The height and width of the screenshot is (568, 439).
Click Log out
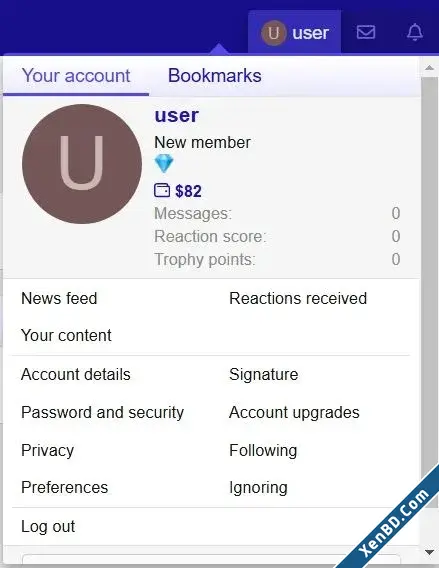click(x=48, y=527)
